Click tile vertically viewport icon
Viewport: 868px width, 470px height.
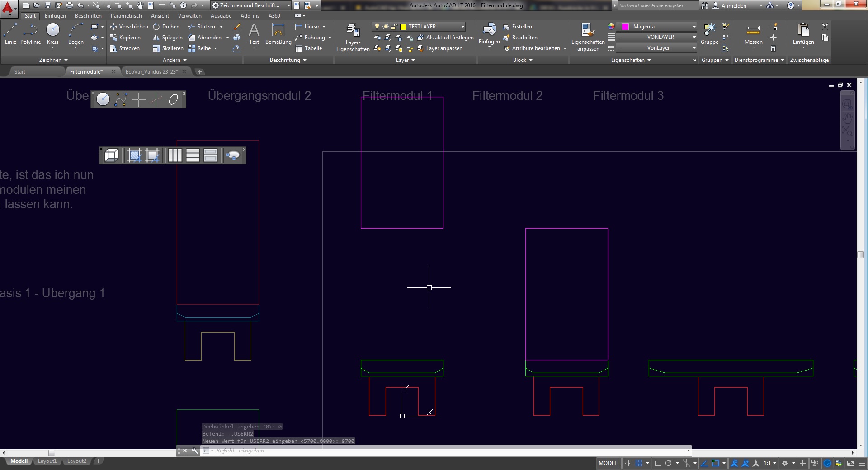(175, 155)
